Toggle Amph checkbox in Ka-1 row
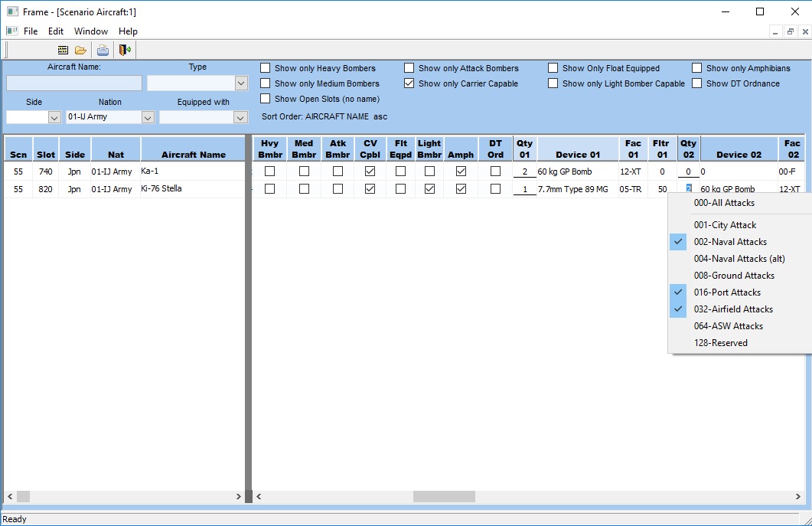812x526 pixels. click(461, 171)
